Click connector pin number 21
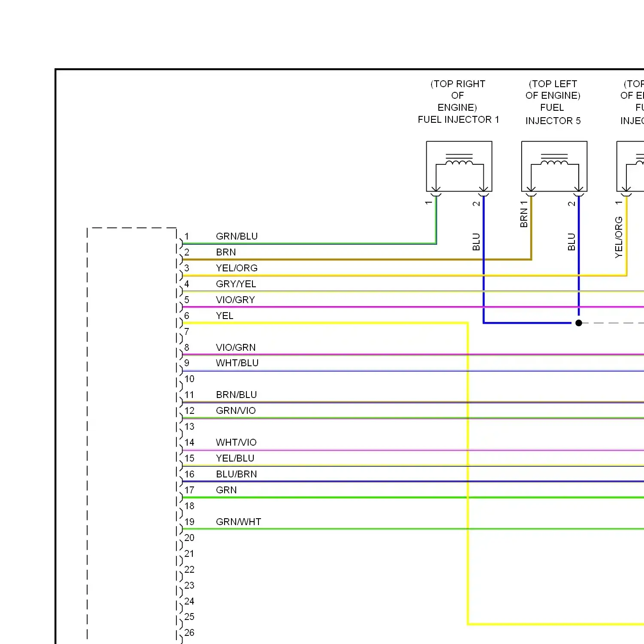Screen dimensions: 644x644 click(x=189, y=554)
